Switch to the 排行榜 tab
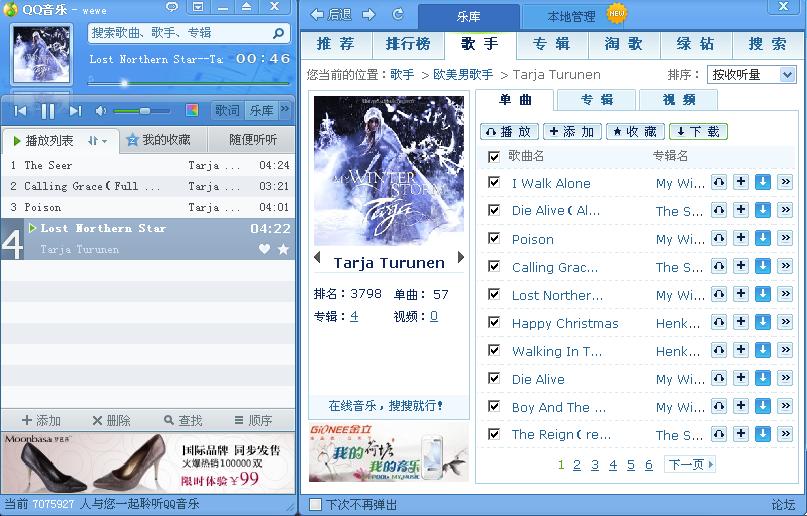Viewport: 807px width, 516px height. (408, 44)
